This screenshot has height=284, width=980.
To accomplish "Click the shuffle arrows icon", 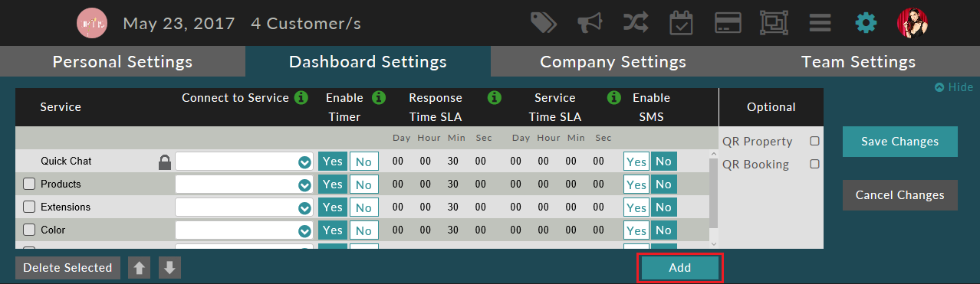I will (x=636, y=23).
